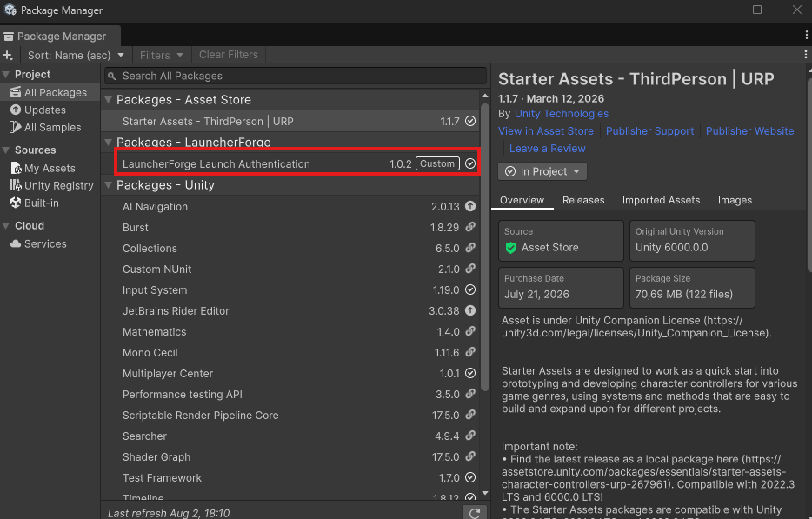Click the link icon for Searcher
Screen dimensions: 812x519
click(470, 436)
